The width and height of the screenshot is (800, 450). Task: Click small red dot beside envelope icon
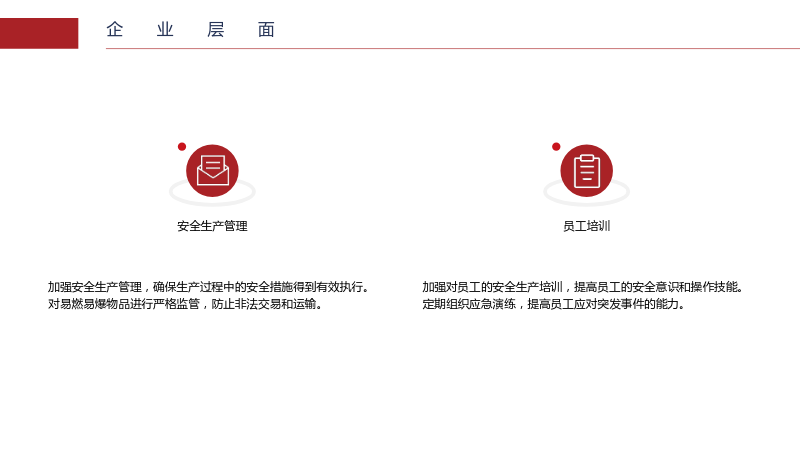(x=182, y=147)
